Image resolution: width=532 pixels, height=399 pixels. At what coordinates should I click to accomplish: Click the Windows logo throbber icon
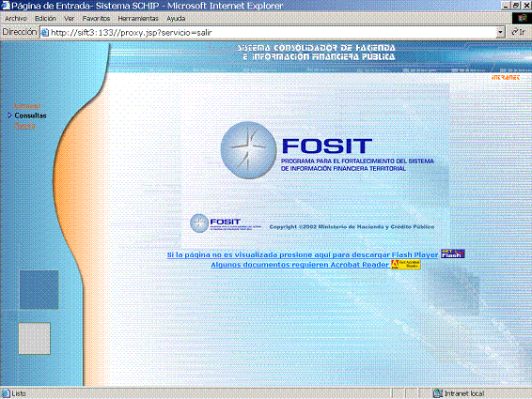coord(522,18)
